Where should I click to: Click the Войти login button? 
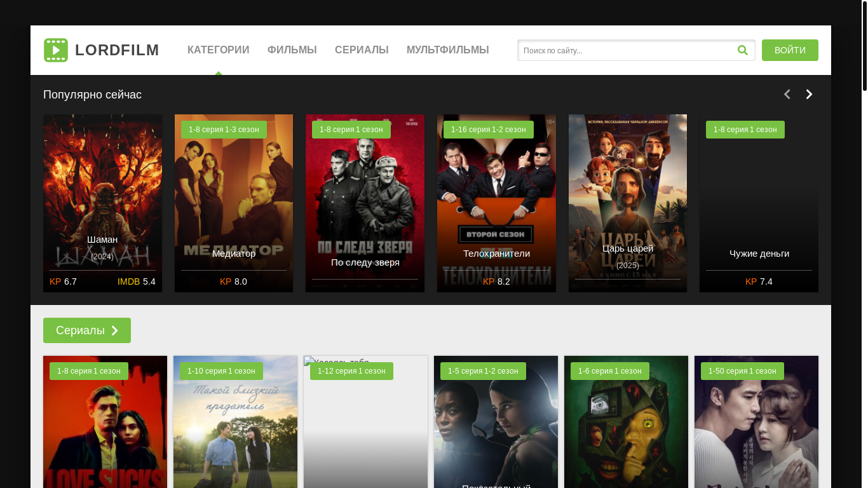tap(790, 50)
